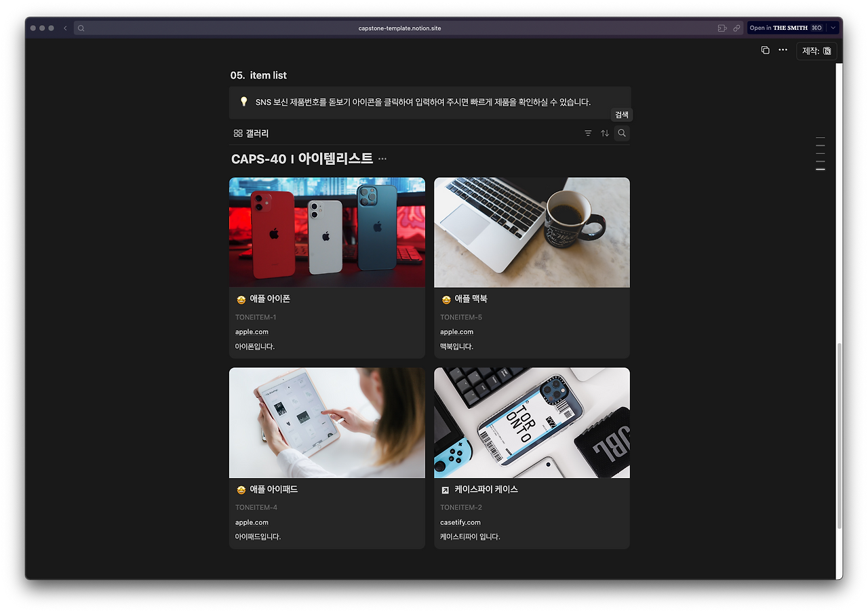Open the 케이스파이 케이스 card title
This screenshot has height=613, width=868.
tap(486, 490)
